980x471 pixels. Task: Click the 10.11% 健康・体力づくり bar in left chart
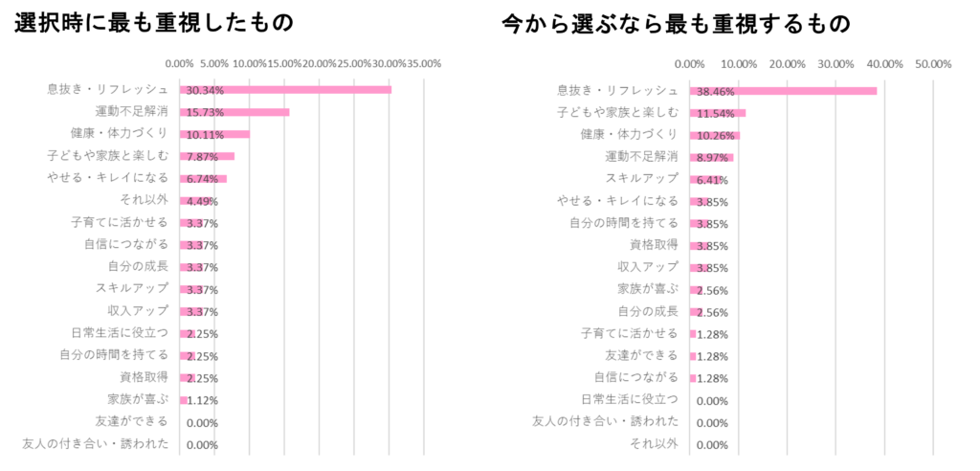tap(215, 134)
